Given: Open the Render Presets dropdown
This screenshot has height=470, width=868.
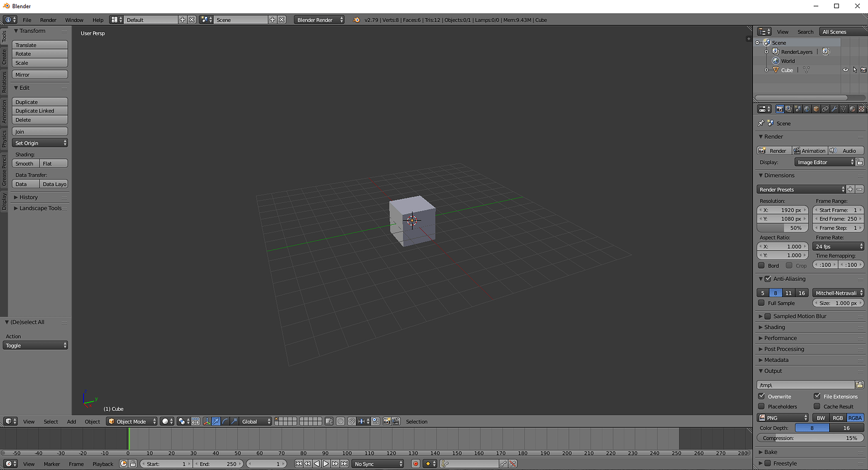Looking at the screenshot, I should pyautogui.click(x=801, y=189).
